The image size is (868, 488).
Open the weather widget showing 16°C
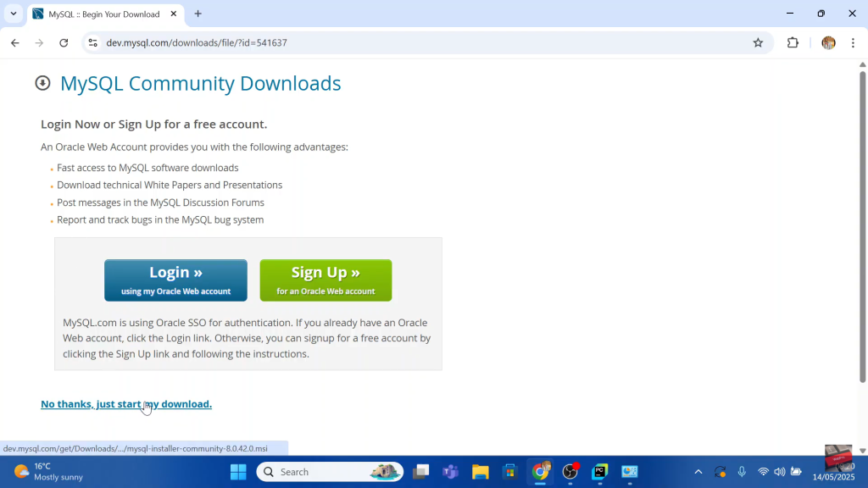pyautogui.click(x=48, y=472)
